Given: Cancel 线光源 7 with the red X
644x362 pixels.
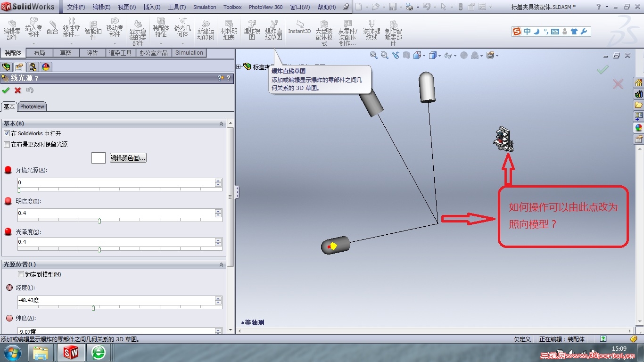Looking at the screenshot, I should pos(17,90).
